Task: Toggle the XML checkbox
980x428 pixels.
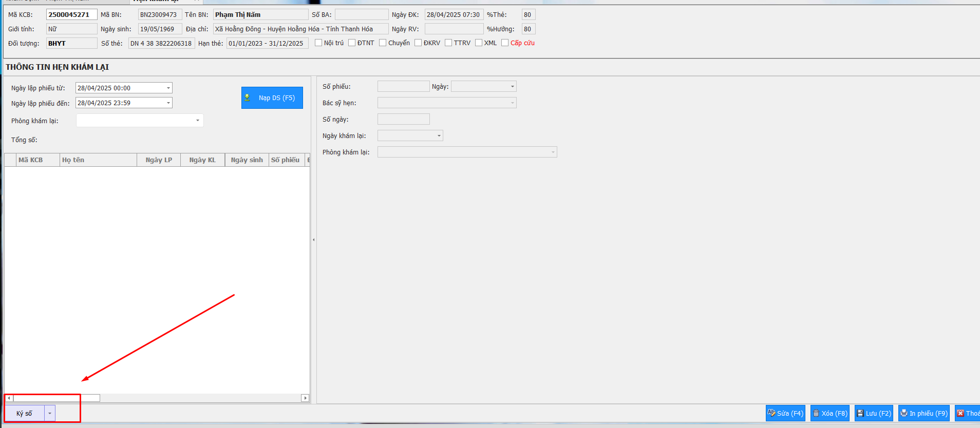Action: click(x=479, y=43)
